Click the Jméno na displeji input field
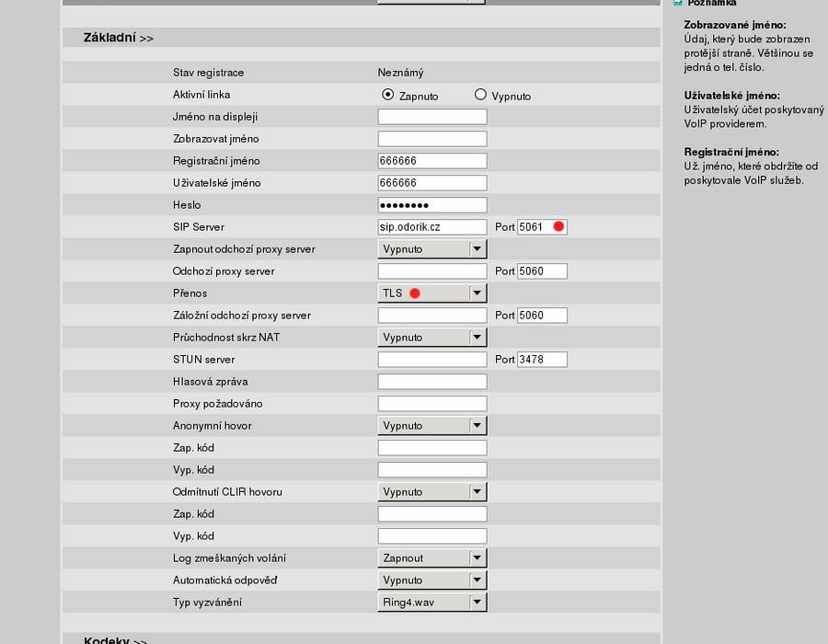 click(432, 117)
